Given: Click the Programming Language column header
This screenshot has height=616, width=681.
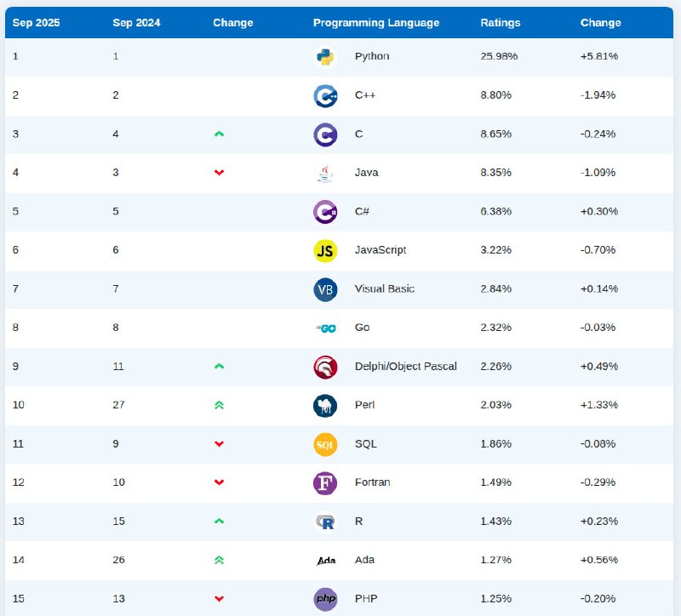Looking at the screenshot, I should click(x=376, y=23).
